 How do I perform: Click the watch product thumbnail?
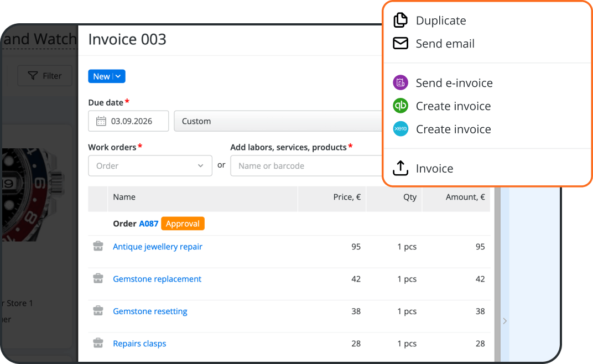32,195
